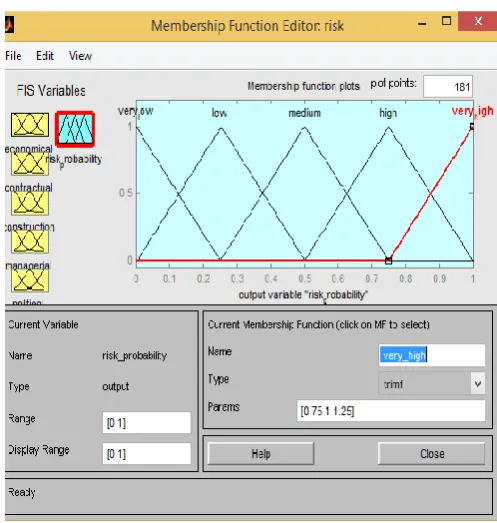497x523 pixels.
Task: Select the contractual input variable icon
Action: click(30, 163)
